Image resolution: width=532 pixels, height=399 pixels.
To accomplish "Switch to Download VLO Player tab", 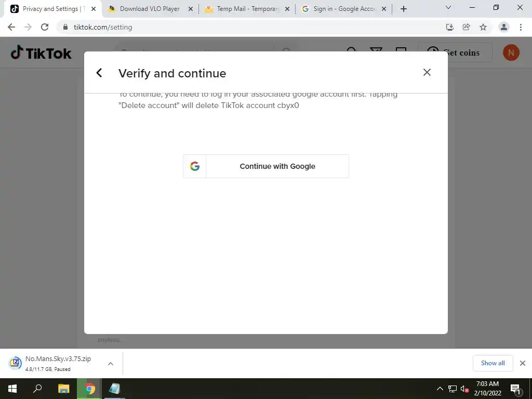I will click(x=150, y=9).
